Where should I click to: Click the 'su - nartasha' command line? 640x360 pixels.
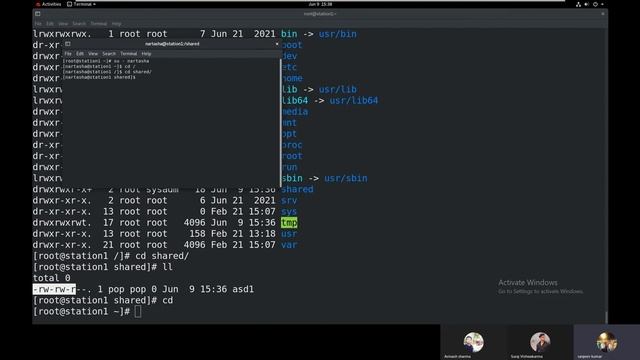(106, 61)
